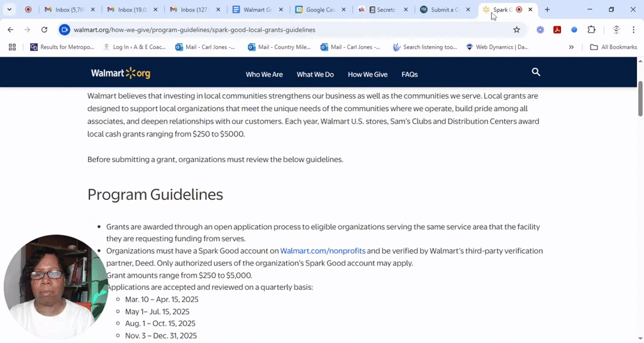This screenshot has height=343, width=644.
Task: Open the Chrome profile icon
Action: (616, 30)
